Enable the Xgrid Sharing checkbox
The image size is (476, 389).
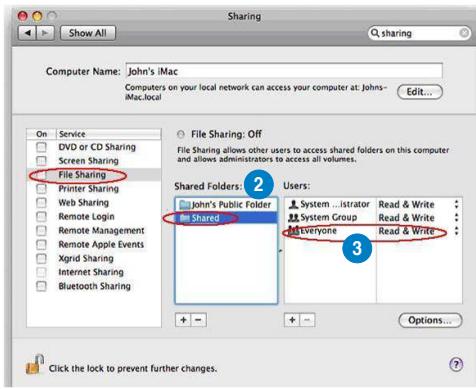(x=41, y=258)
